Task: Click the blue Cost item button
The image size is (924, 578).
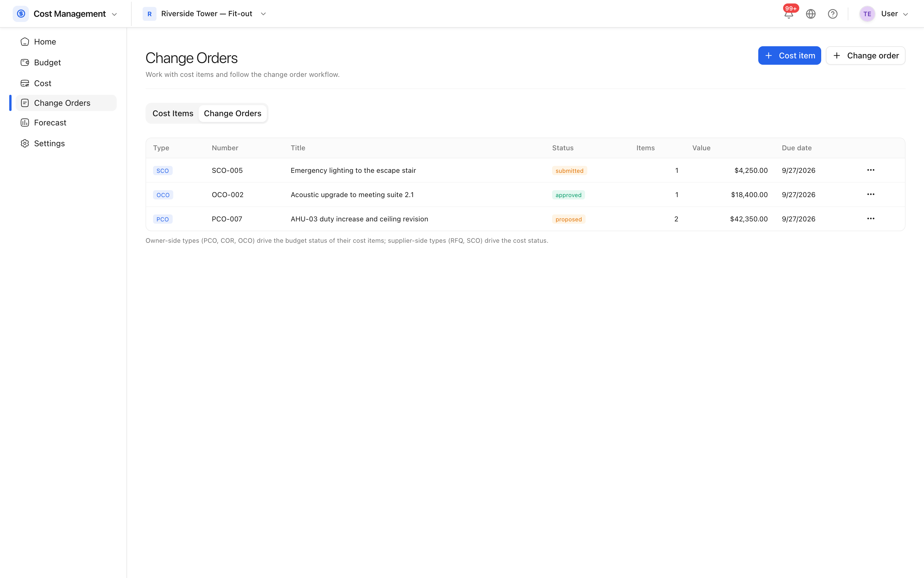Action: click(789, 55)
